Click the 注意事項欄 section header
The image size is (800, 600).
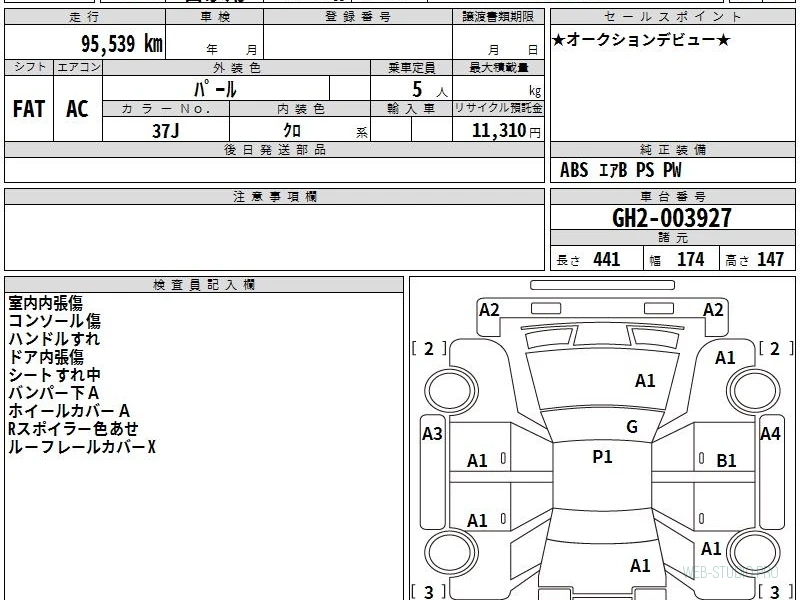[x=274, y=196]
